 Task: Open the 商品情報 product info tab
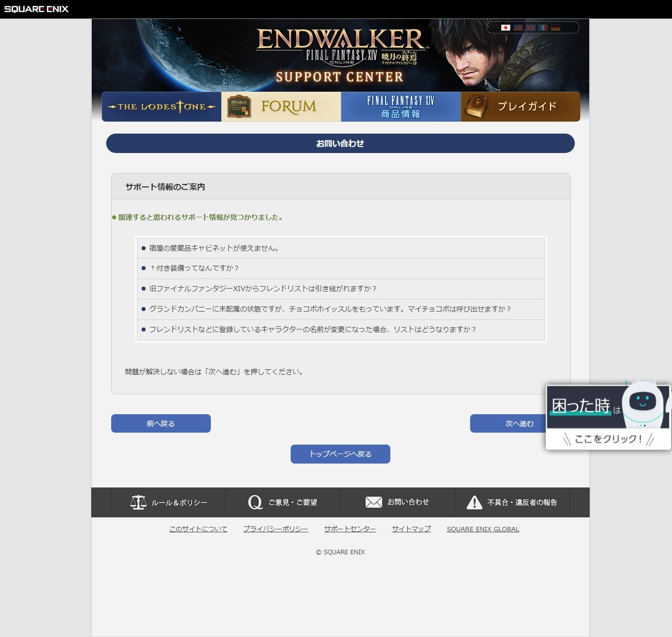click(401, 107)
